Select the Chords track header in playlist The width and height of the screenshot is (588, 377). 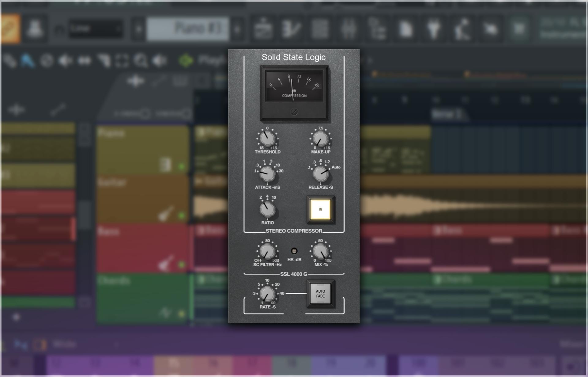point(143,299)
